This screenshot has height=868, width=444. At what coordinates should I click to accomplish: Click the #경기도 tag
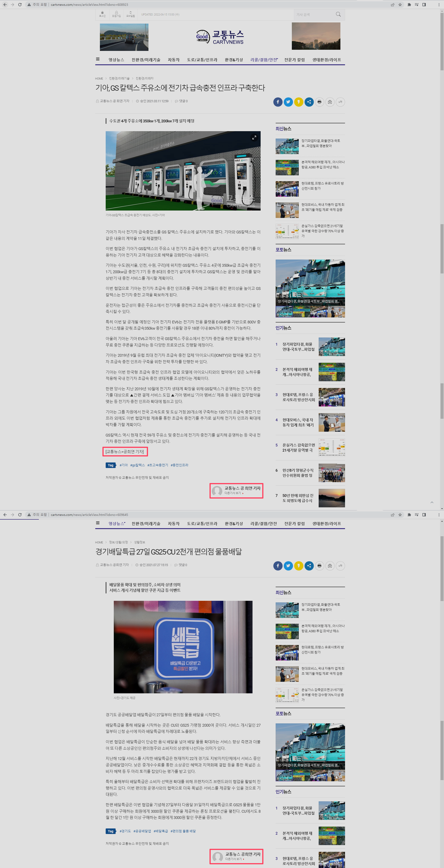pyautogui.click(x=125, y=831)
